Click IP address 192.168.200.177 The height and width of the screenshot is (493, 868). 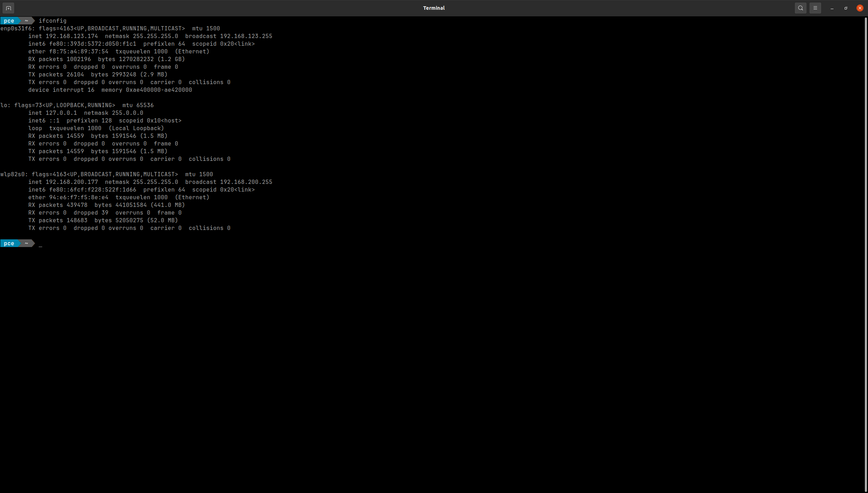pyautogui.click(x=72, y=182)
